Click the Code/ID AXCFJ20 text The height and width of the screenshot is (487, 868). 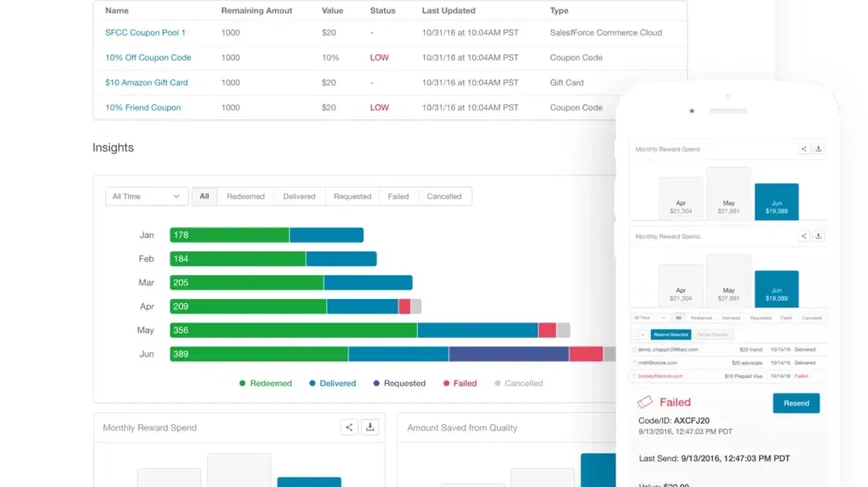click(x=674, y=421)
